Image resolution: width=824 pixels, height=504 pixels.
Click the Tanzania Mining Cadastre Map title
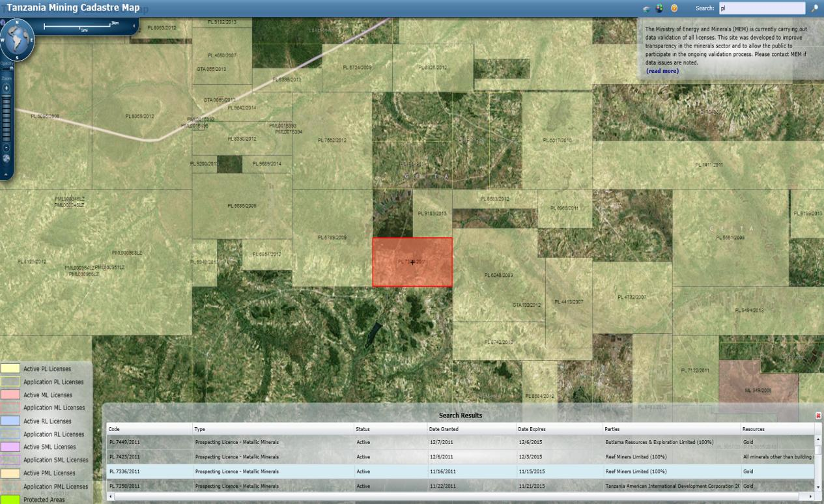click(73, 8)
